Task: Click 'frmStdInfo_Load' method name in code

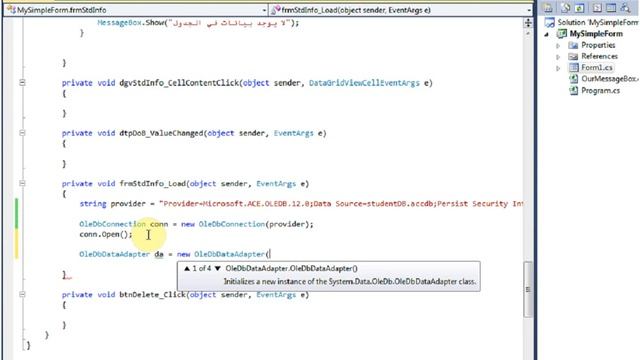Action: (152, 184)
